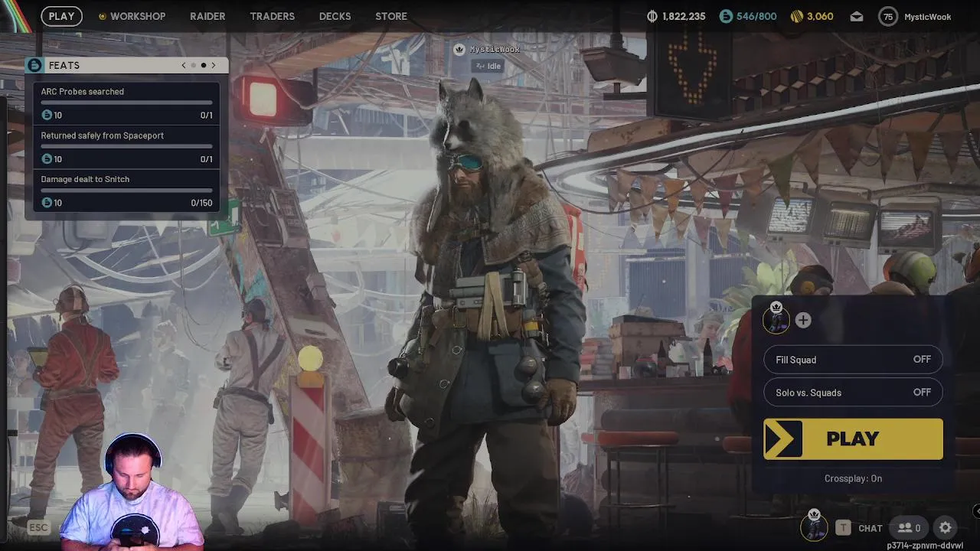The height and width of the screenshot is (551, 980).
Task: Click the Idle status badge under MysticWook
Action: [x=488, y=66]
